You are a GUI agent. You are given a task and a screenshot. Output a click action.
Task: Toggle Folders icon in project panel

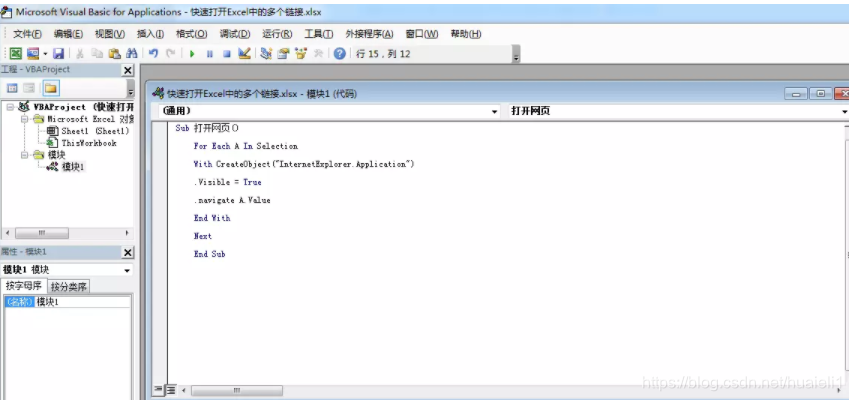pos(51,88)
